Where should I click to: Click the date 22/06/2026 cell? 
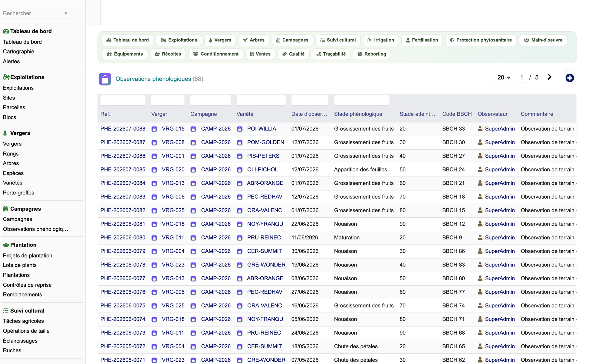pyautogui.click(x=305, y=224)
